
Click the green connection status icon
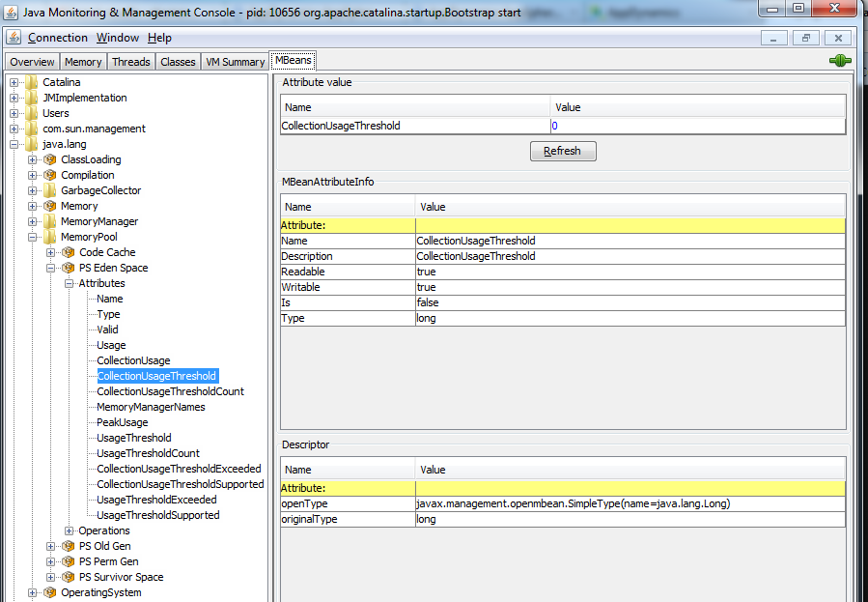pos(840,61)
